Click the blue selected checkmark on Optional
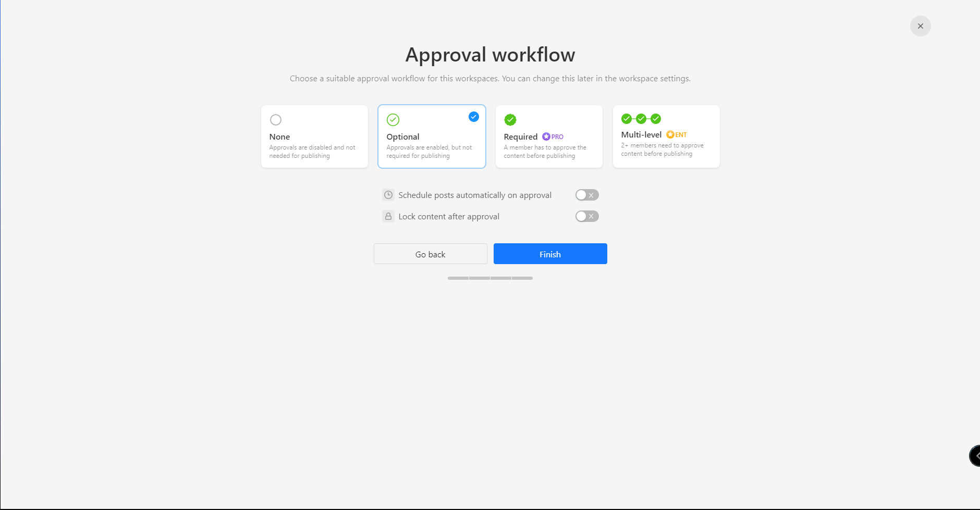 pyautogui.click(x=473, y=117)
